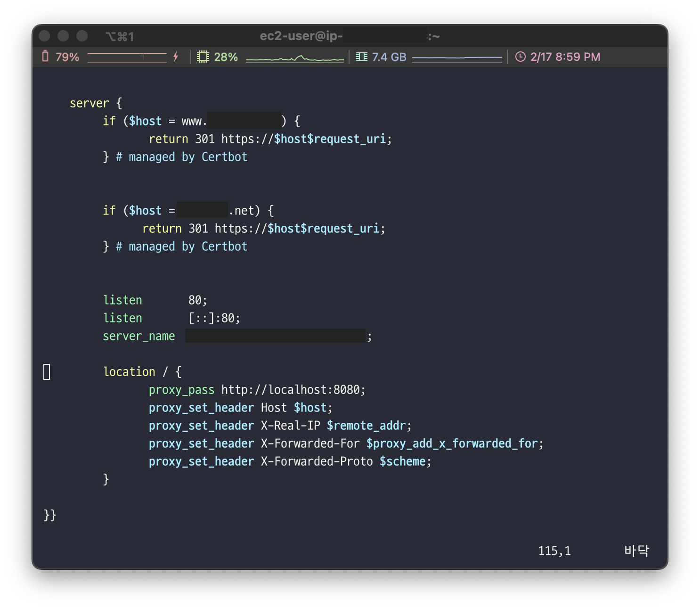The height and width of the screenshot is (609, 700).
Task: Click the 28% CPU text
Action: pos(226,57)
